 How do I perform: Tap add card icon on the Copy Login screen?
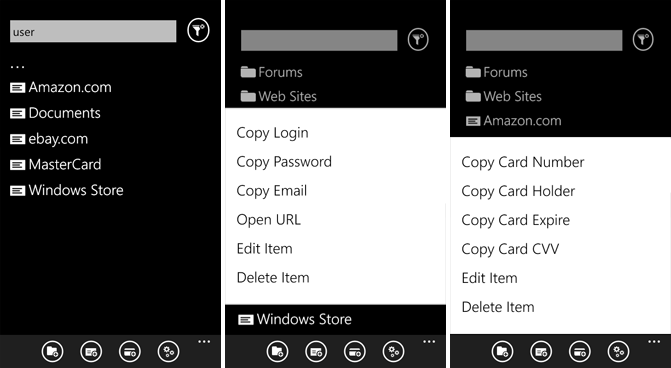355,352
